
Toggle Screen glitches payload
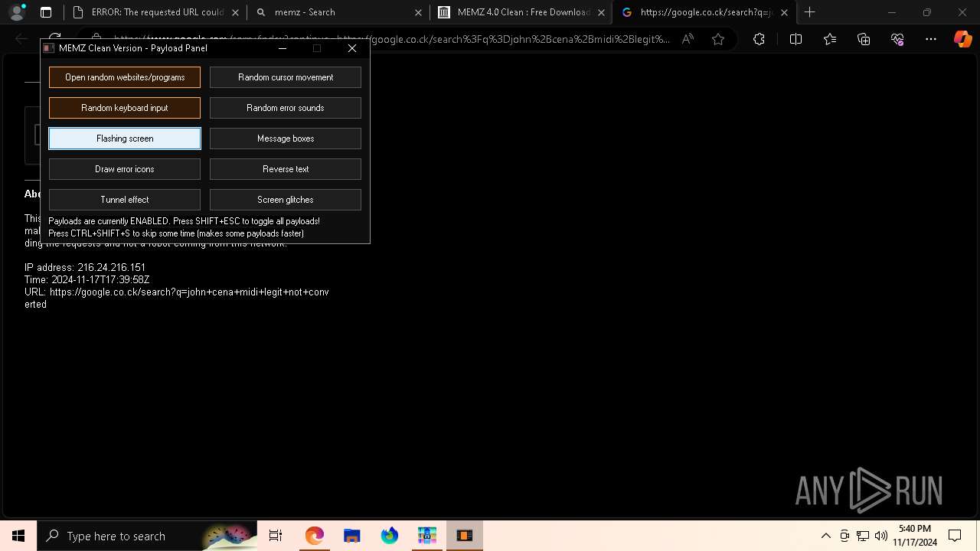286,200
